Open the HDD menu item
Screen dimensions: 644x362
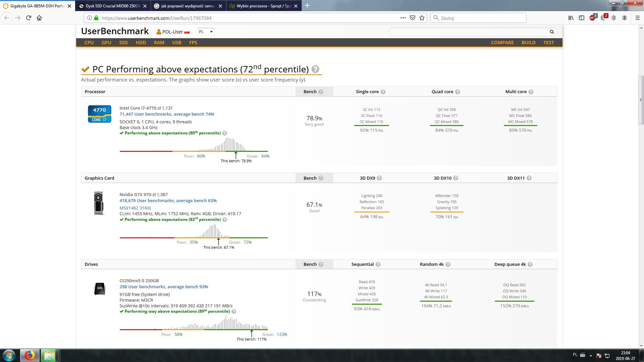click(141, 43)
